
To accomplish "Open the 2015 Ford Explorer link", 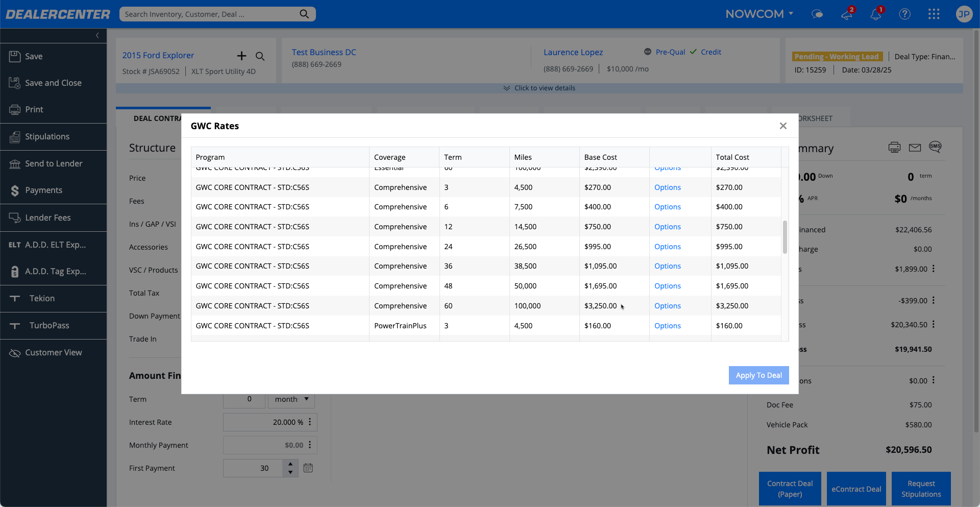I will click(158, 55).
